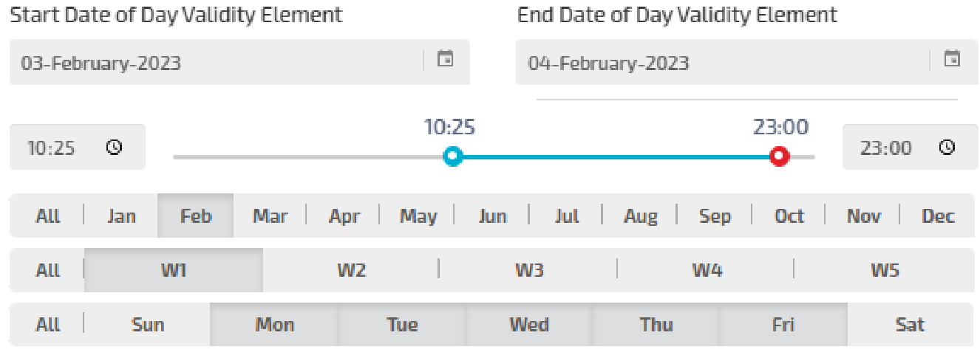
Task: Enable Sun in weekday row
Action: pyautogui.click(x=148, y=325)
